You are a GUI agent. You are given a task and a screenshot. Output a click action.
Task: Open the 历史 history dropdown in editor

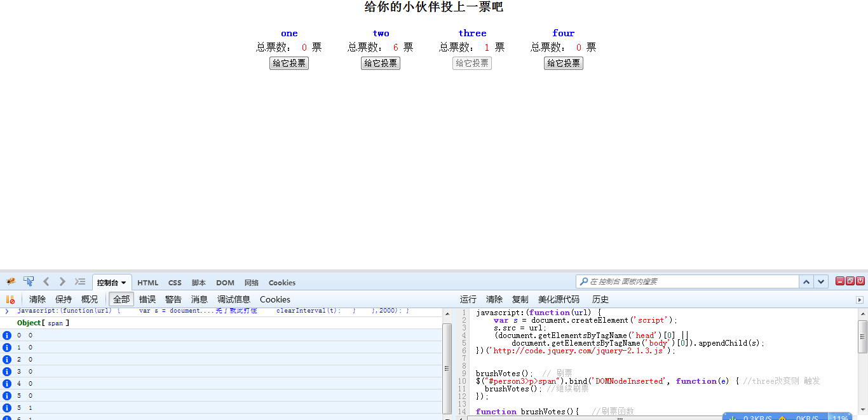click(x=600, y=299)
